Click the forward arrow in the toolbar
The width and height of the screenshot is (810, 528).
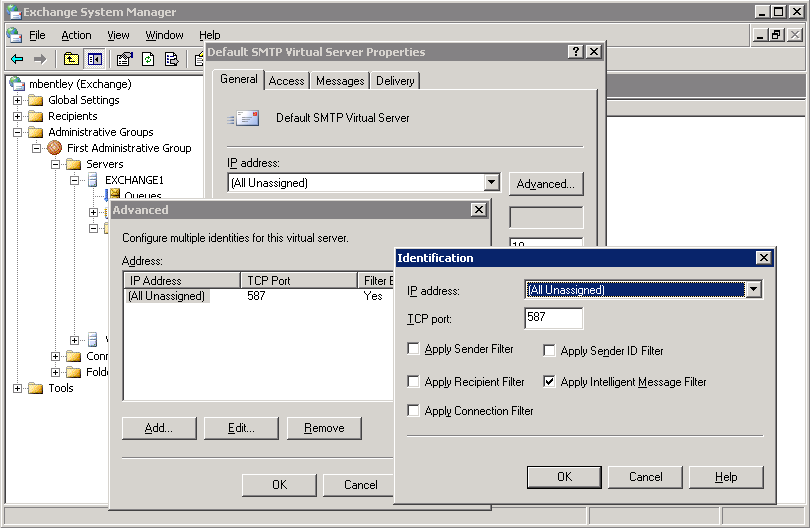40,59
